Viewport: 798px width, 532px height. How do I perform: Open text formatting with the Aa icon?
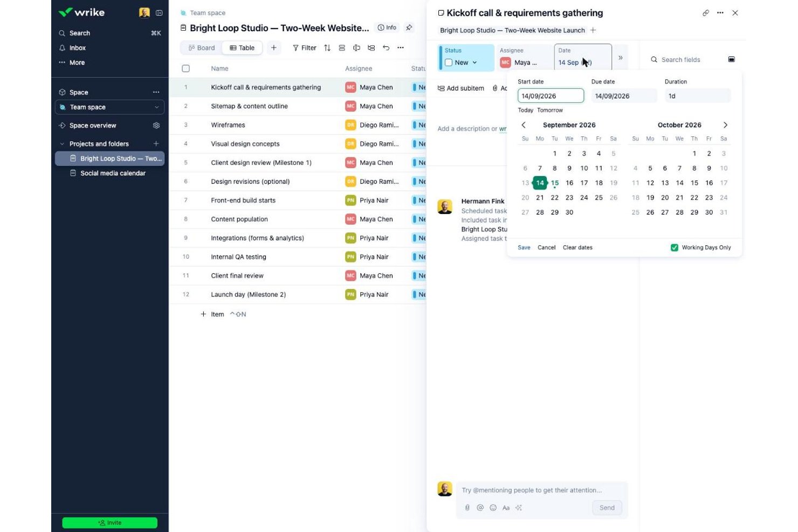pyautogui.click(x=506, y=508)
